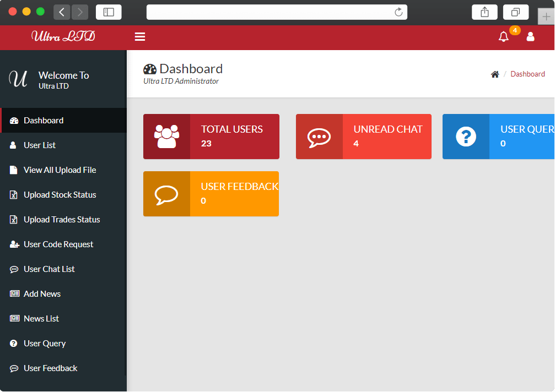Toggle the hamburger menu in the header

pyautogui.click(x=140, y=37)
